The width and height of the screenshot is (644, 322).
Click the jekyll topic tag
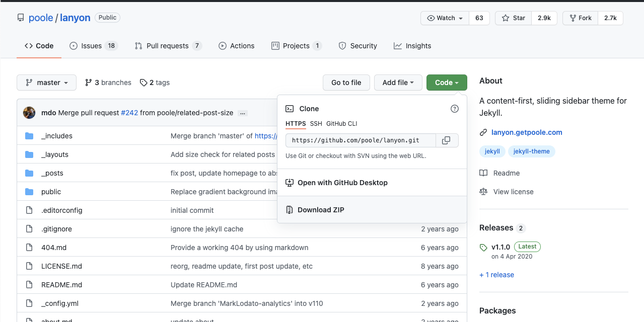pos(492,151)
